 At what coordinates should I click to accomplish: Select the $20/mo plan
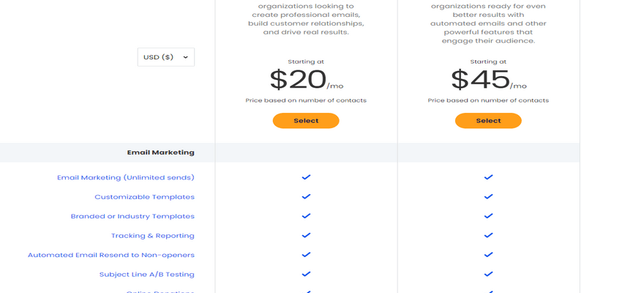click(306, 121)
